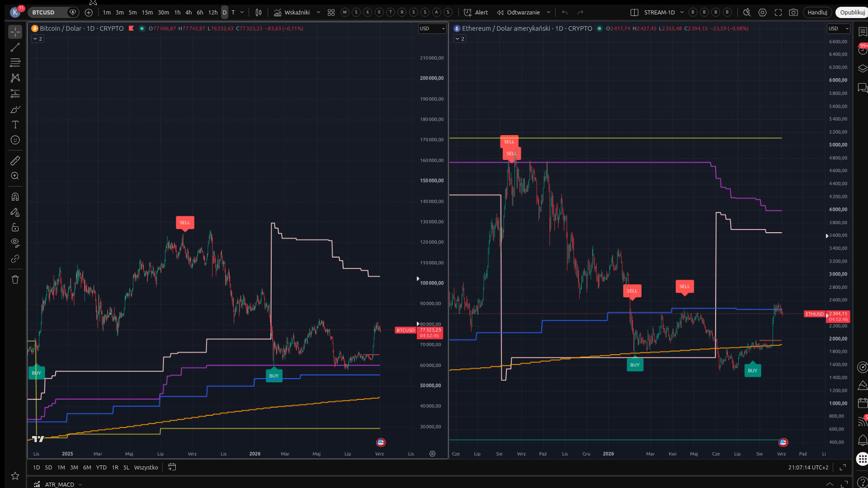This screenshot has width=868, height=488.
Task: Open the chats panel in the right sidebar
Action: click(863, 87)
